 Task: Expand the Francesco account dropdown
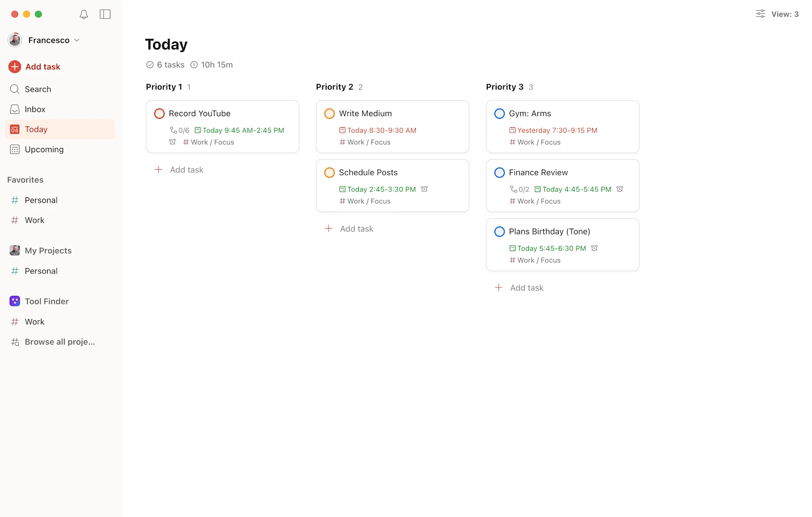pos(77,40)
